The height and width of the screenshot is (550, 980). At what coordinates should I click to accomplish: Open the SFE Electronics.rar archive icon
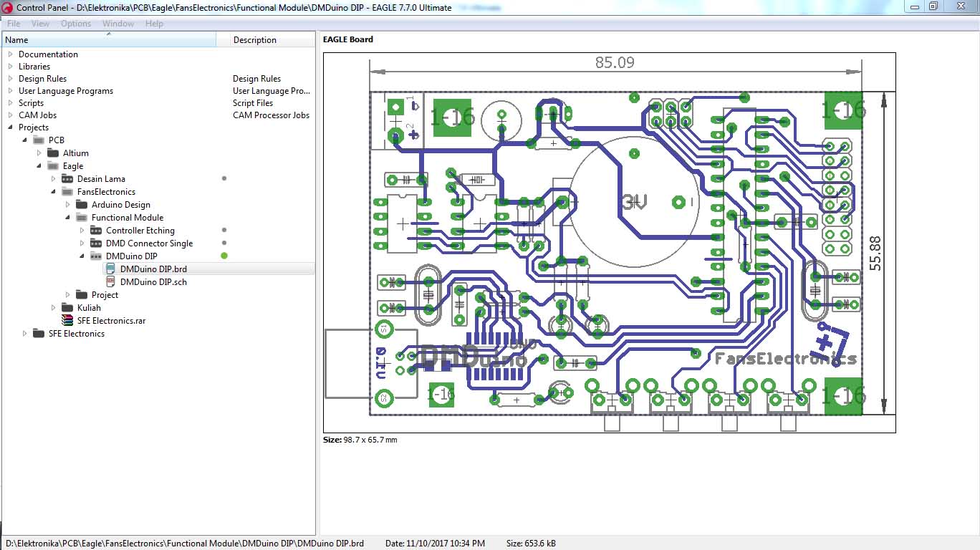coord(66,320)
